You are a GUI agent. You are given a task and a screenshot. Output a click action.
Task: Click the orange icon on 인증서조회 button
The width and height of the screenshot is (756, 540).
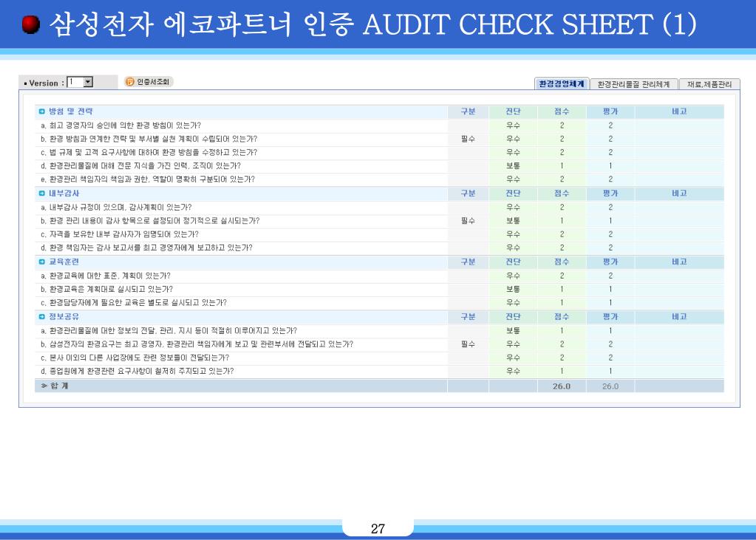pyautogui.click(x=130, y=82)
